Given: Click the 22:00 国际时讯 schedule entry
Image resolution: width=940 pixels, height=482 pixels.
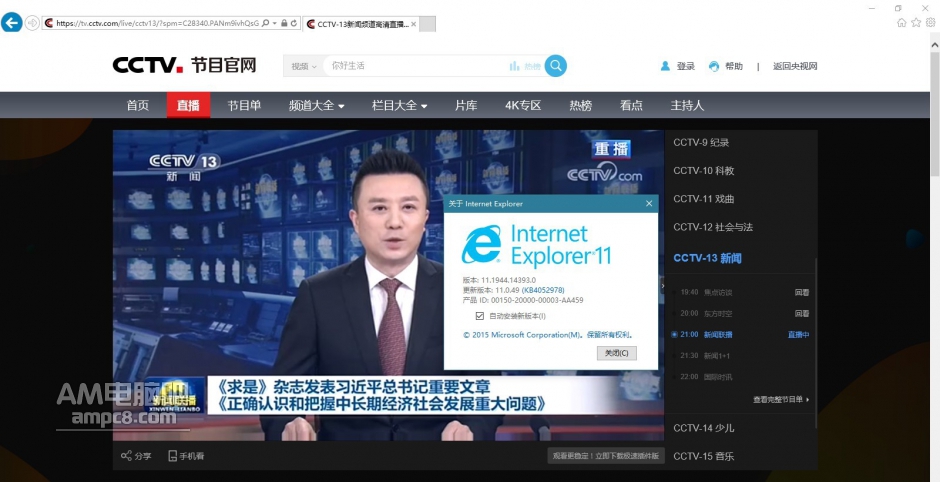Looking at the screenshot, I should (x=706, y=377).
